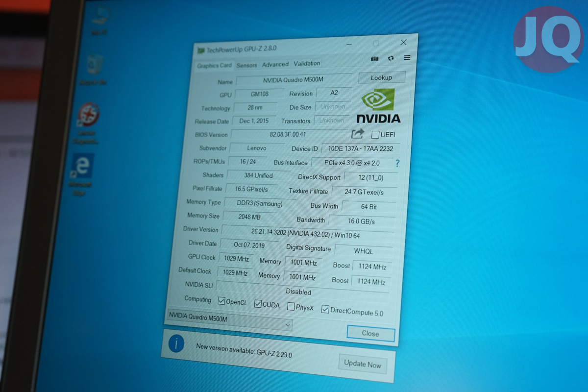Click the Memory Type value DDR3 (Samsung)
This screenshot has height=392, width=588.
point(260,203)
